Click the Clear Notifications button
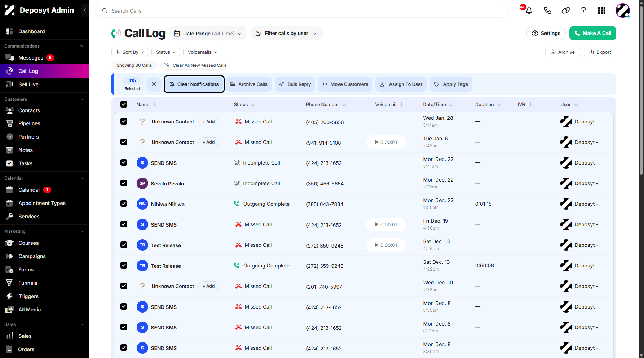644x358 pixels. (x=194, y=84)
